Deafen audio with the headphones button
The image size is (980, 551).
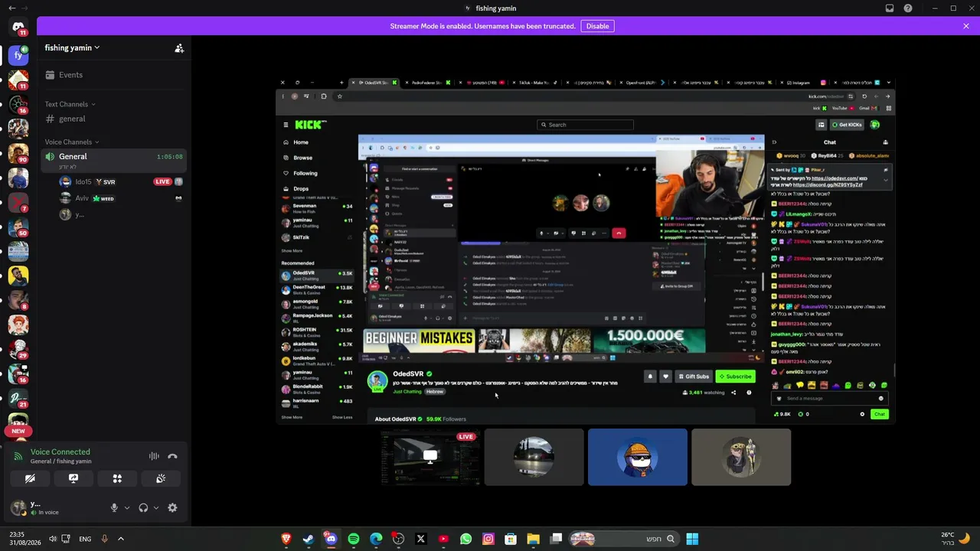(143, 507)
